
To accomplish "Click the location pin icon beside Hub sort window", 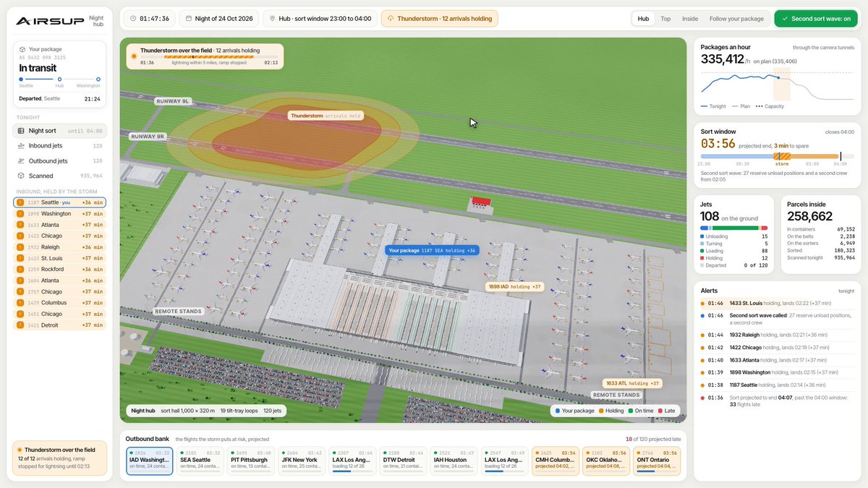I will click(273, 18).
